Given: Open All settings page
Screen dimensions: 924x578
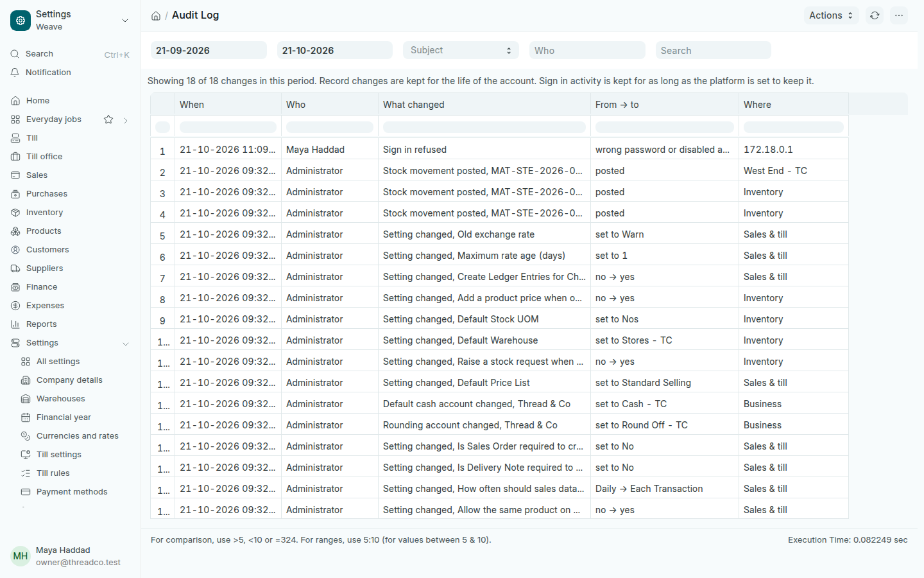Looking at the screenshot, I should coord(58,362).
